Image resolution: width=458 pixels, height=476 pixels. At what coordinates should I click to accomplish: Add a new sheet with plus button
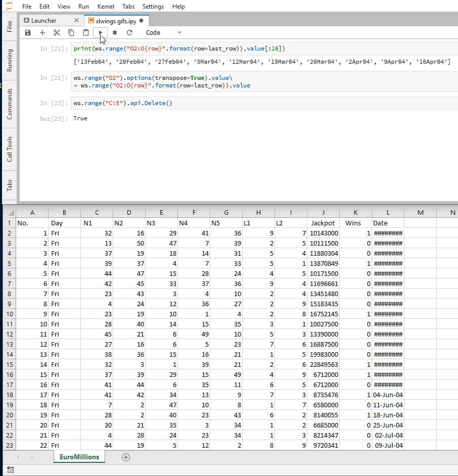pyautogui.click(x=126, y=457)
